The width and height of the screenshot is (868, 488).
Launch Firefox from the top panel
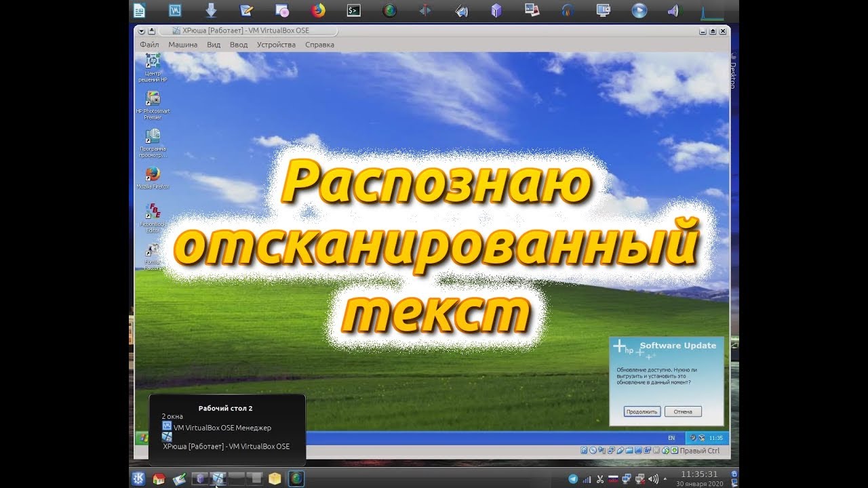click(318, 10)
